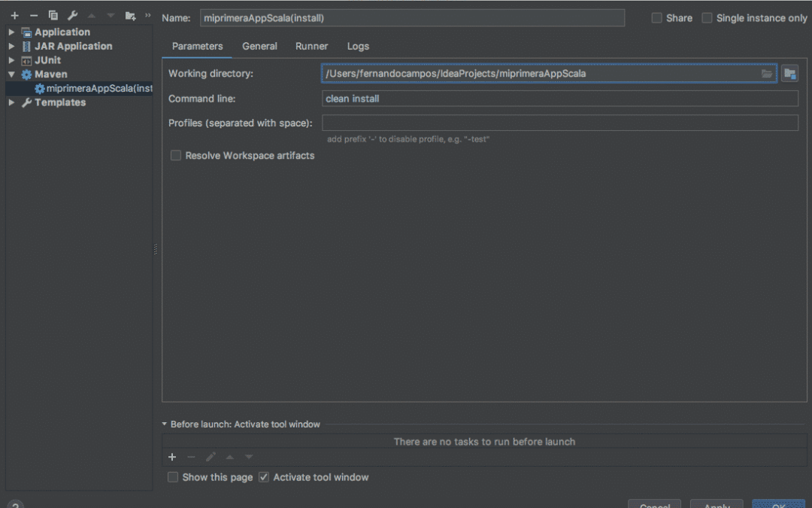Click into the Profiles text field
812x508 pixels.
coord(559,123)
